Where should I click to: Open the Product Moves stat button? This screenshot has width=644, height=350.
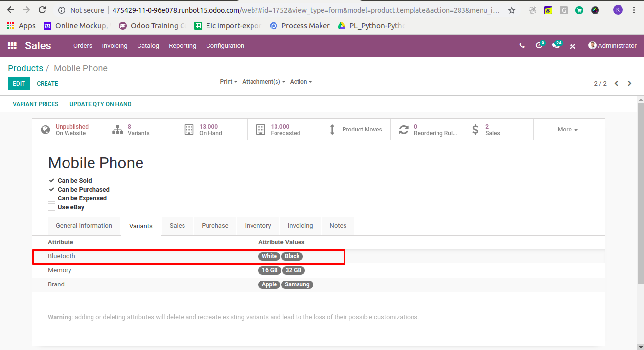point(354,130)
